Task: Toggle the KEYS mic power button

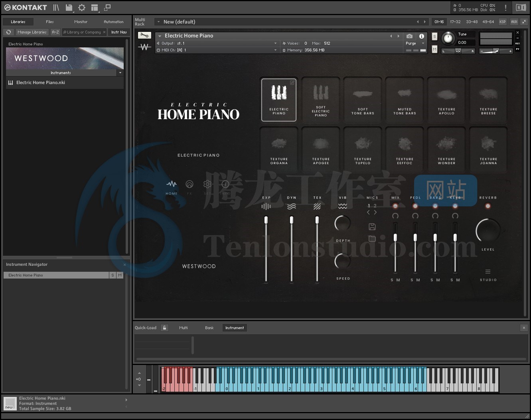Action: point(455,206)
